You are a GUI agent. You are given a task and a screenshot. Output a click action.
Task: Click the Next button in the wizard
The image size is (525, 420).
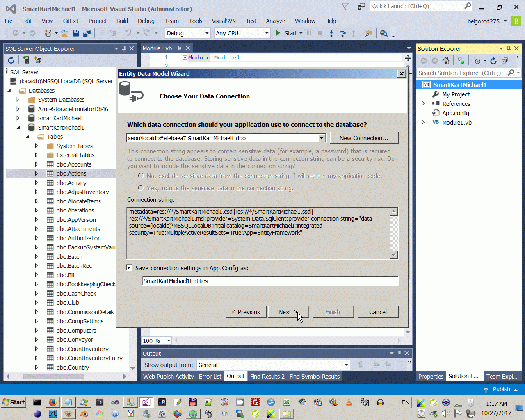(x=288, y=312)
